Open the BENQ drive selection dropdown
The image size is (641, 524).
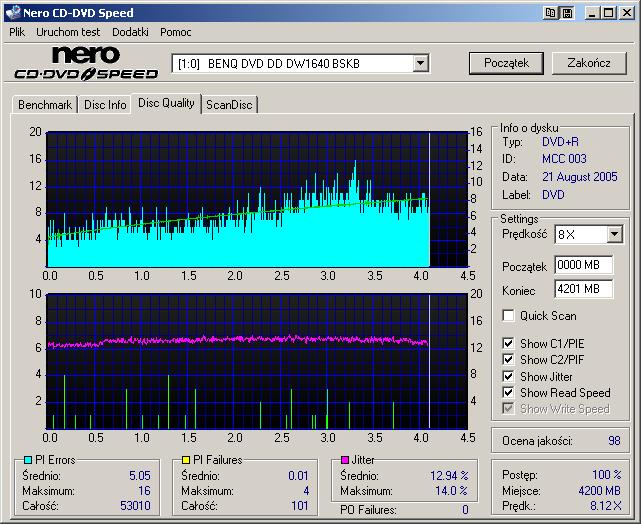point(420,63)
